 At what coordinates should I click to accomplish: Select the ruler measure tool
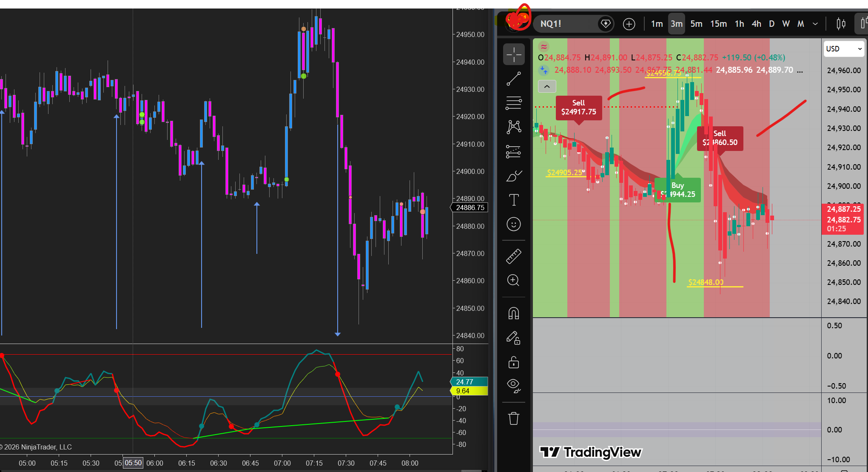pos(514,256)
